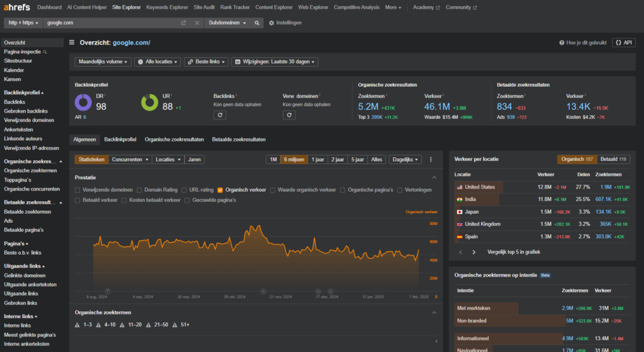Tick the Domain Rating checkbox
The width and height of the screenshot is (644, 352).
(140, 190)
